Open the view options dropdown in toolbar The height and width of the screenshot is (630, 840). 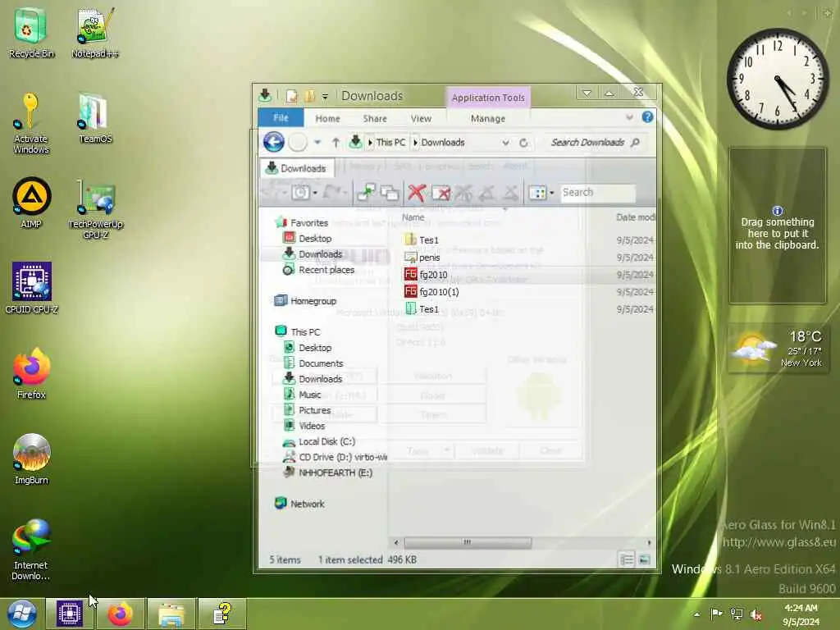(x=552, y=193)
